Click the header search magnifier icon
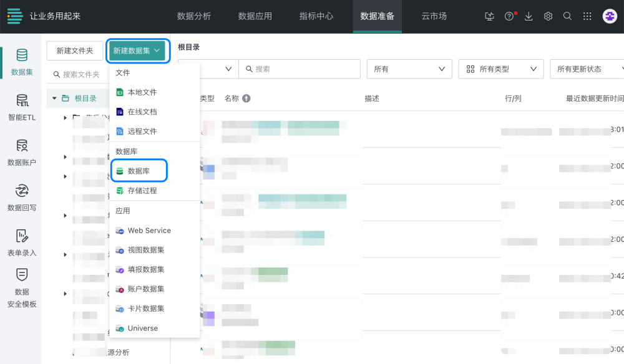 (567, 16)
